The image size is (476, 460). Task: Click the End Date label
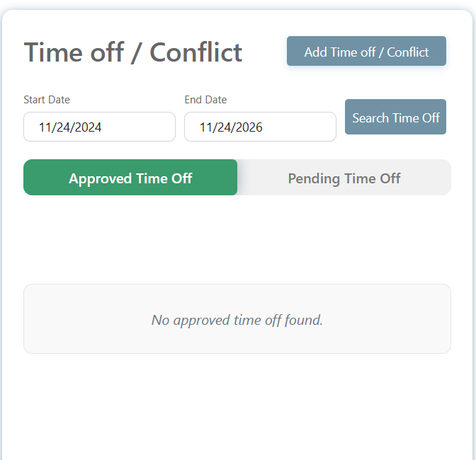205,100
